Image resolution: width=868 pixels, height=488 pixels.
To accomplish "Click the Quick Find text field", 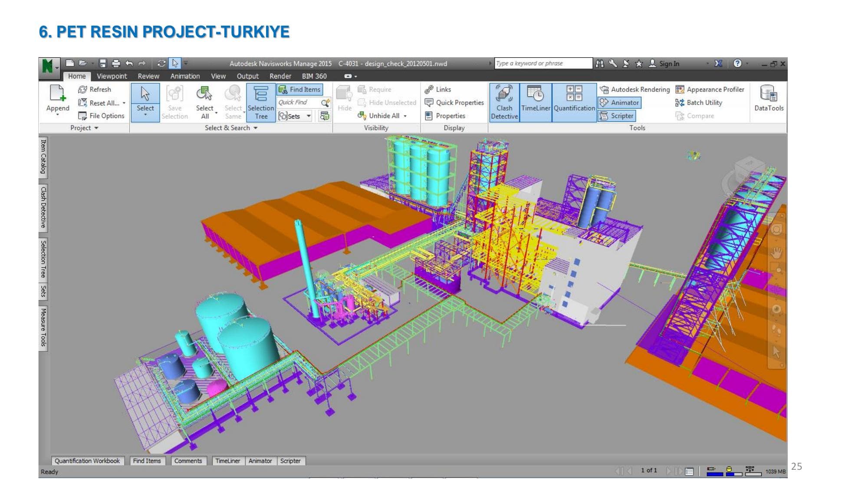I will 299,103.
